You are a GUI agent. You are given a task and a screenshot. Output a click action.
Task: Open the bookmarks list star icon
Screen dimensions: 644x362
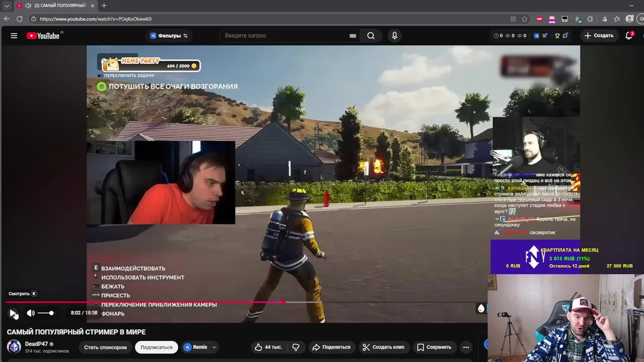click(617, 19)
